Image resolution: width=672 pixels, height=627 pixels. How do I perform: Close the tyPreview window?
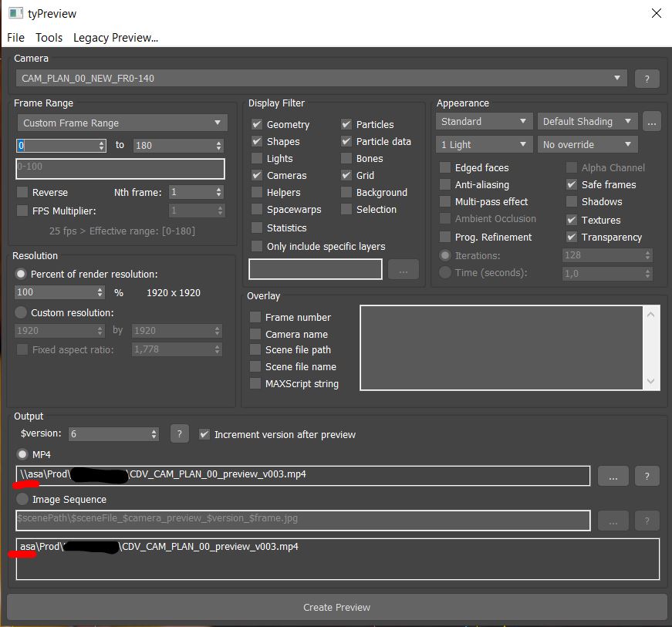click(656, 13)
